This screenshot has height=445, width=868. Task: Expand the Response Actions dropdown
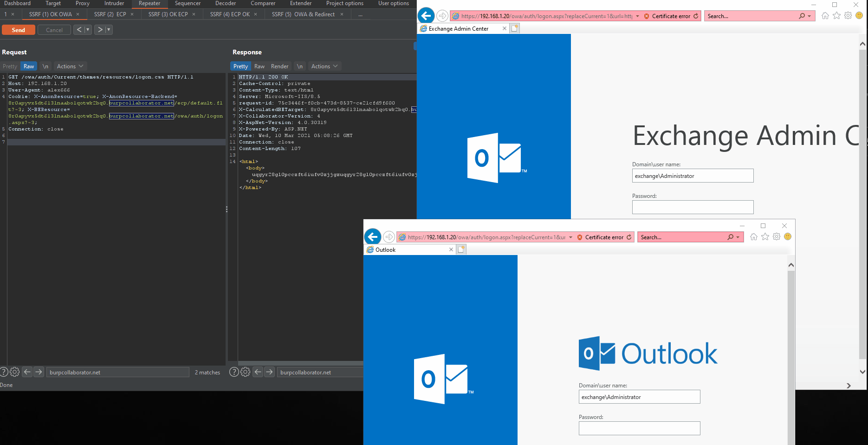[x=324, y=66]
